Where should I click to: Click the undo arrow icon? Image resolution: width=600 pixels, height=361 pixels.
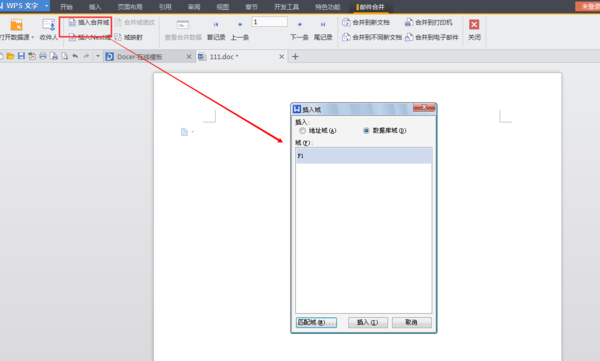pos(75,56)
